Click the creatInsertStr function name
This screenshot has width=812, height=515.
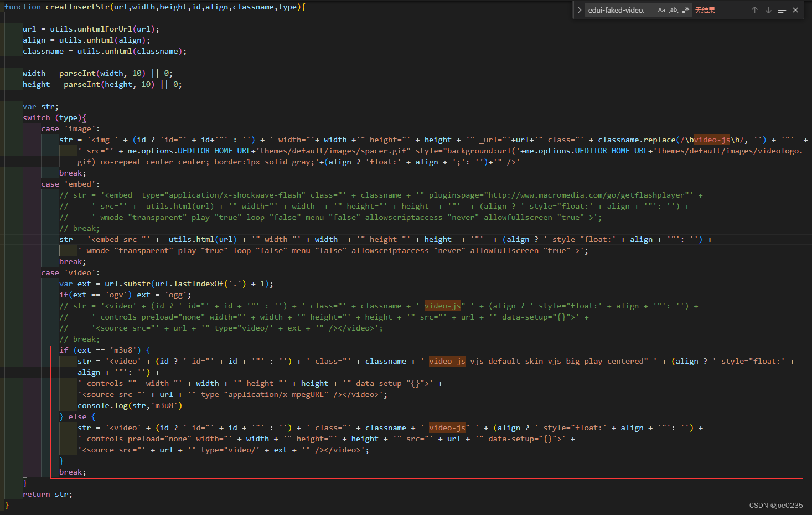click(77, 7)
